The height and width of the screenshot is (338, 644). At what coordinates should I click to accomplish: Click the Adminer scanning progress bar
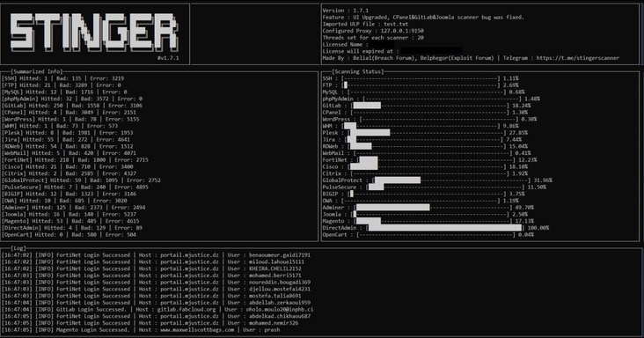coord(432,208)
